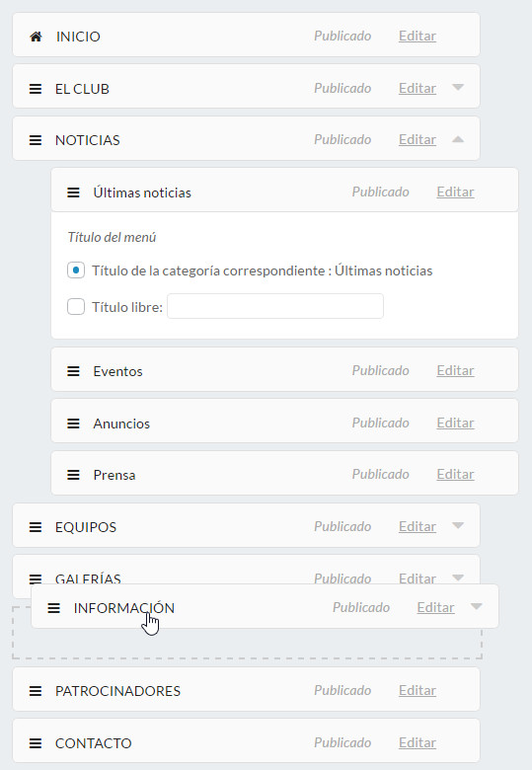The image size is (532, 770).
Task: Open Editar for Últimas noticias
Action: coord(455,192)
